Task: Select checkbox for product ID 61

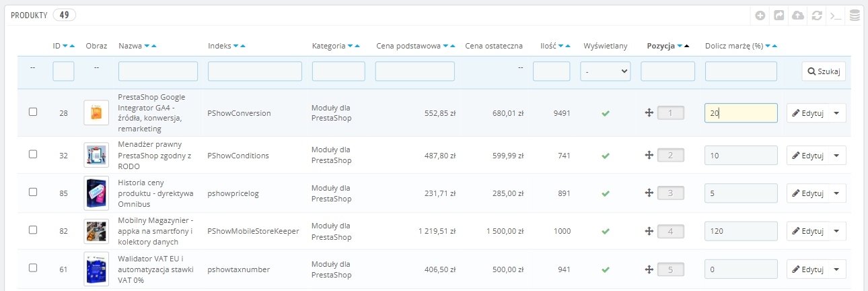Action: (33, 268)
